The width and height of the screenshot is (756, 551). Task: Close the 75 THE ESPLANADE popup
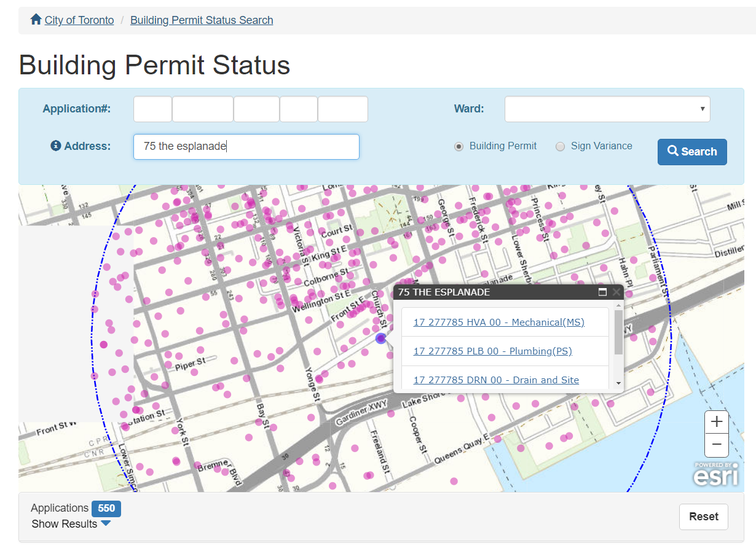616,292
